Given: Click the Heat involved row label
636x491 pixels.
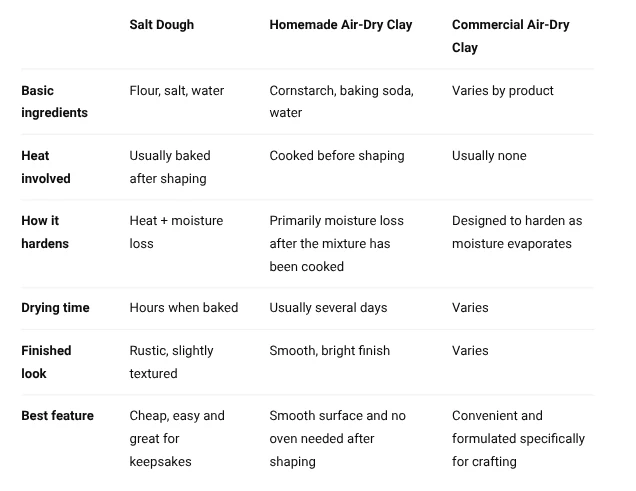Looking at the screenshot, I should click(46, 167).
